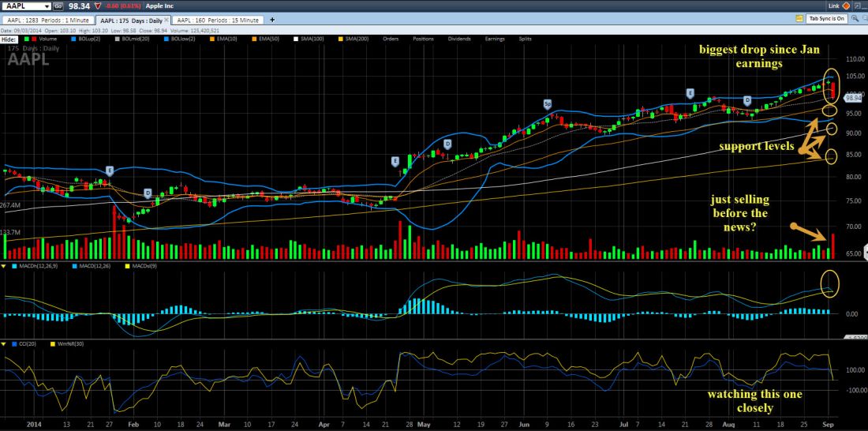868x431 pixels.
Task: Click the Tab Sync is On button
Action: click(826, 18)
